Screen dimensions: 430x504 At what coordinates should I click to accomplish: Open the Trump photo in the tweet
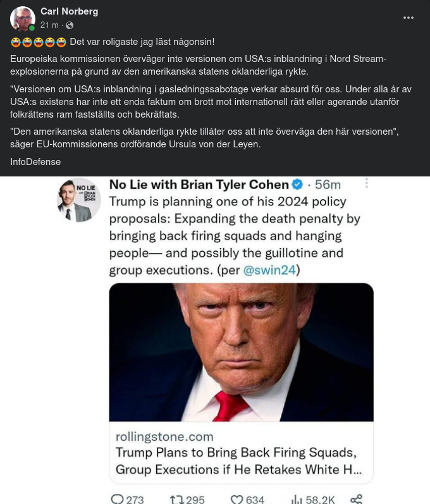[x=241, y=352]
